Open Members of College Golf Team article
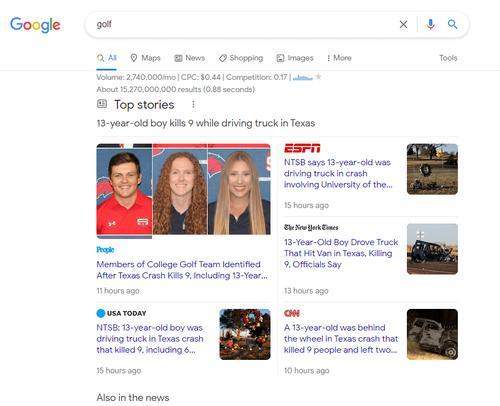The height and width of the screenshot is (406, 500). [x=182, y=270]
